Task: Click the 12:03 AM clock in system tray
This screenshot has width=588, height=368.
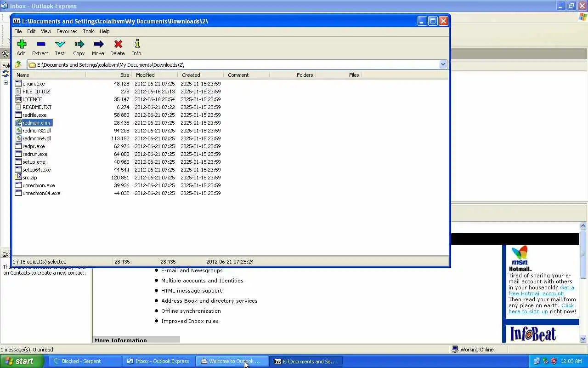Action: (571, 361)
